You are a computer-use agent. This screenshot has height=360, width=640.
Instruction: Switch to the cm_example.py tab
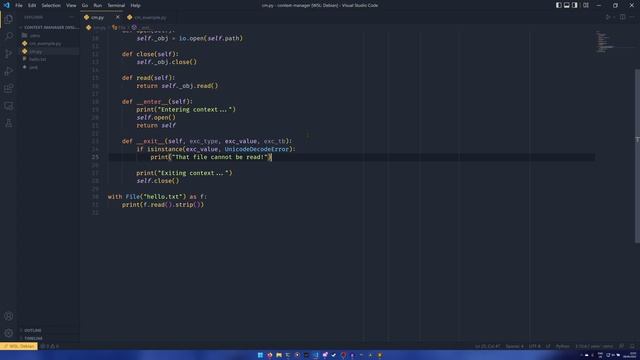click(x=150, y=17)
